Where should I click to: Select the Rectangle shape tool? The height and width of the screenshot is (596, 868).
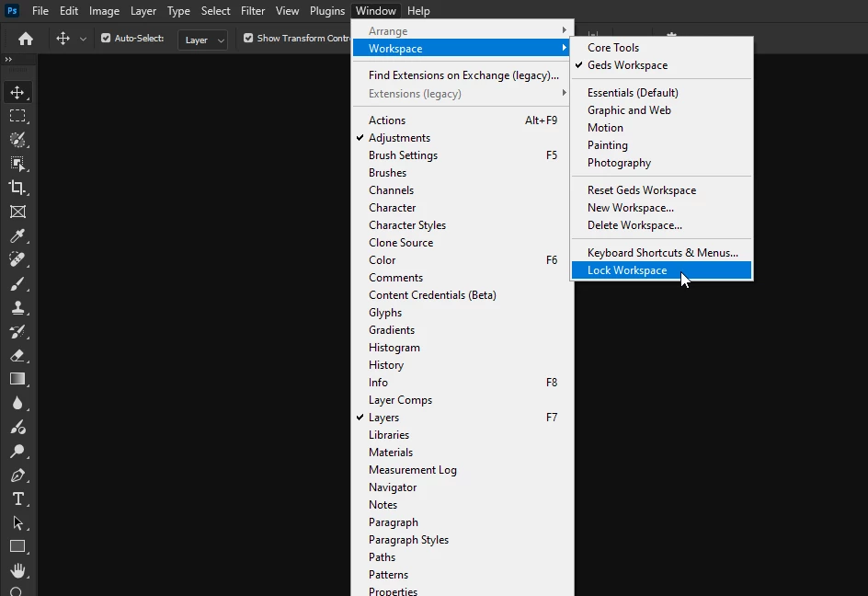coord(17,546)
